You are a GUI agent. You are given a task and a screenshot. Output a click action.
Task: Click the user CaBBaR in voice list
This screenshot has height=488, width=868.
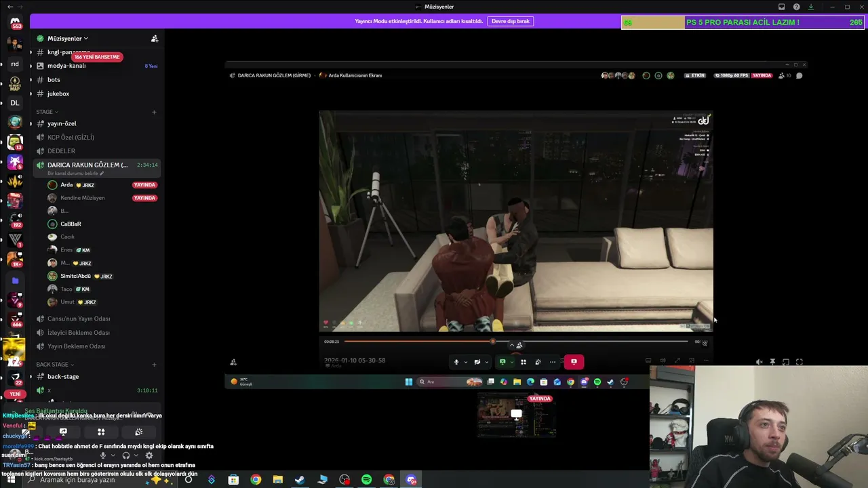point(71,224)
